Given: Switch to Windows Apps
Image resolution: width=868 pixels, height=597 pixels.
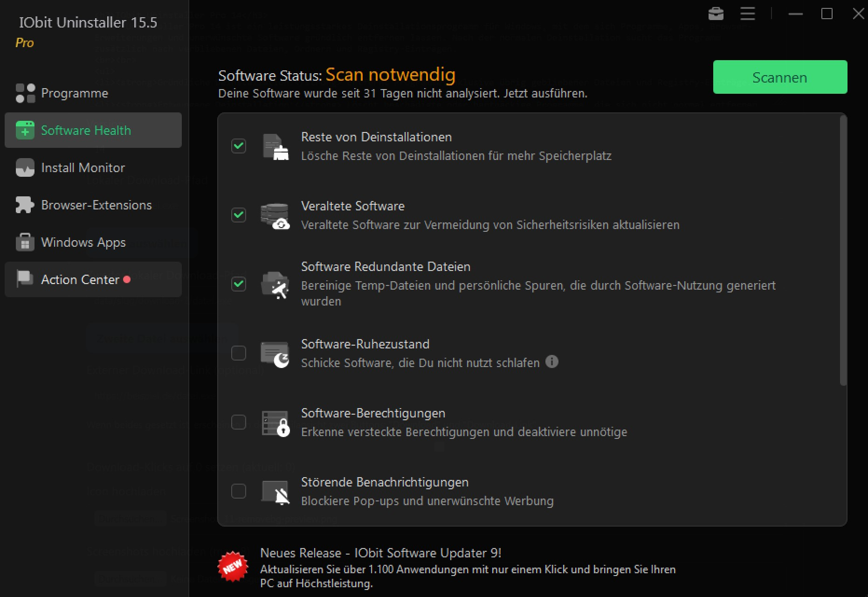Looking at the screenshot, I should [93, 242].
